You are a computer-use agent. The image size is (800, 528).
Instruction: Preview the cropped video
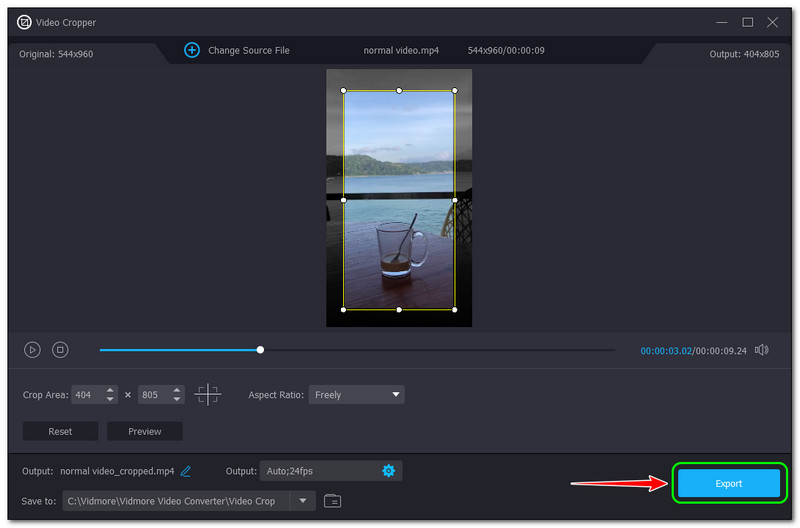coord(145,432)
